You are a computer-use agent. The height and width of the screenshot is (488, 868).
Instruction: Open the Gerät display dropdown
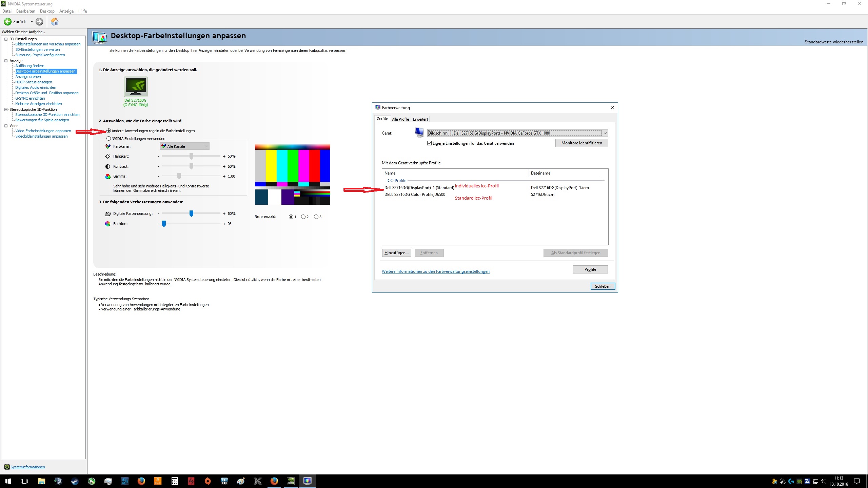pyautogui.click(x=605, y=133)
